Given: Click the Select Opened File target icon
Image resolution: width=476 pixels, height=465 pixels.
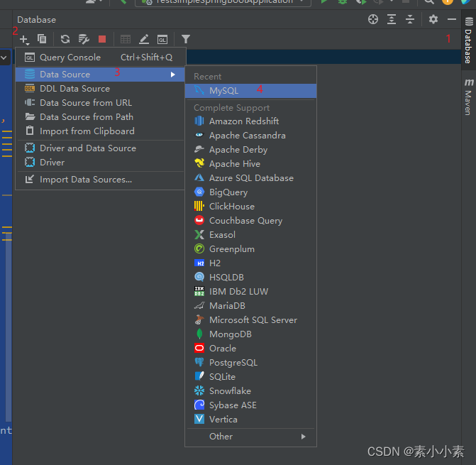Looking at the screenshot, I should pyautogui.click(x=373, y=19).
